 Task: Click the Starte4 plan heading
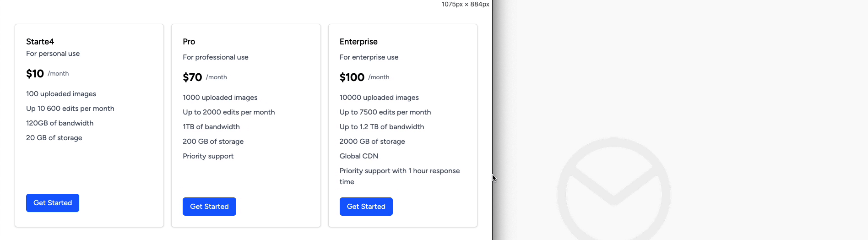pos(40,42)
